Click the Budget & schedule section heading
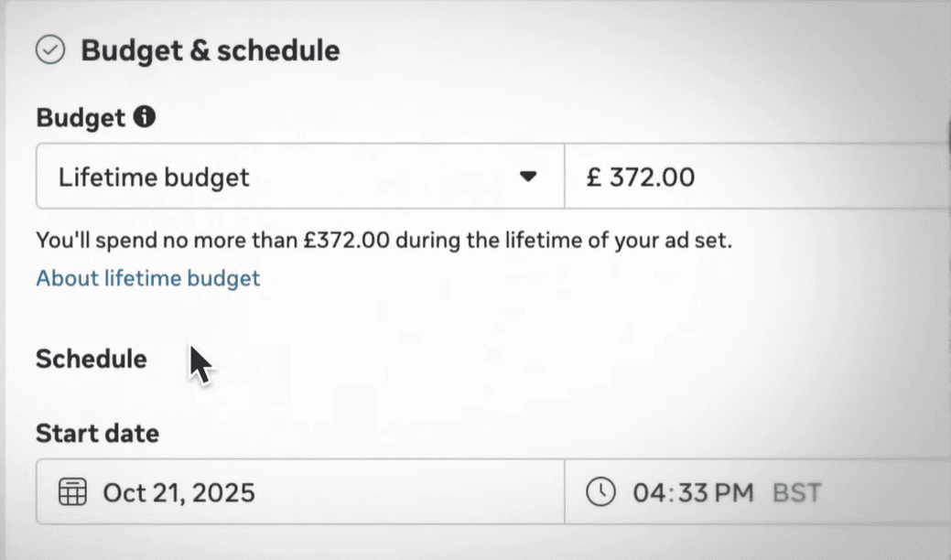The height and width of the screenshot is (560, 951). [211, 50]
